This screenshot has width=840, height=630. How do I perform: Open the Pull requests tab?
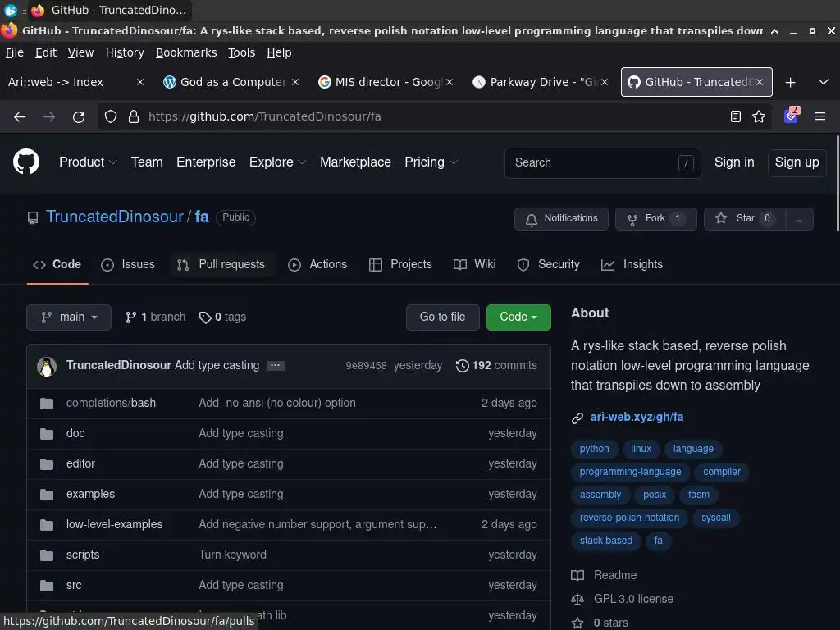point(221,265)
